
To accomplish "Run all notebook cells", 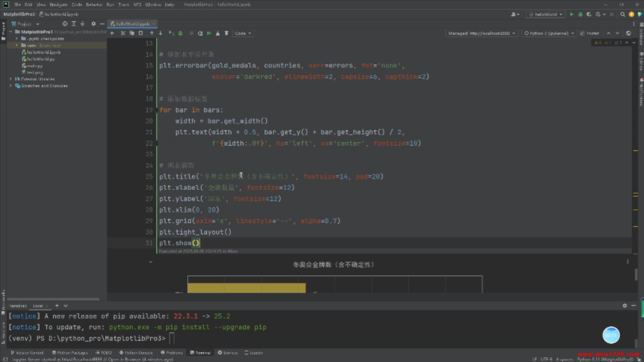I will (209, 33).
